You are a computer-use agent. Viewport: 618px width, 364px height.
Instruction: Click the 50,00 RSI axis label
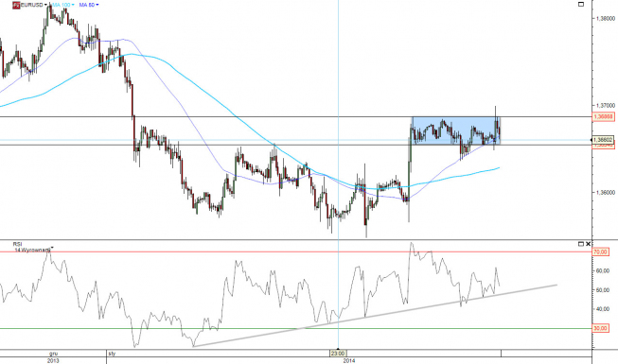604,290
